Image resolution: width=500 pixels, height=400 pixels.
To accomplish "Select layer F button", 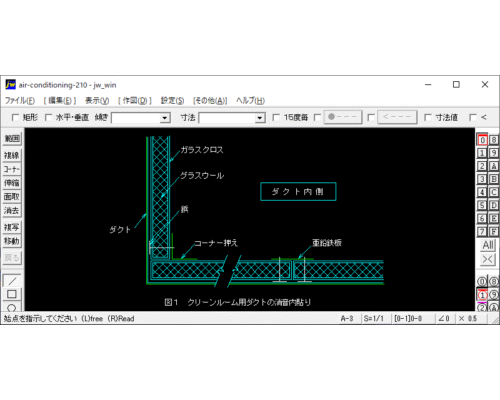I will click(x=494, y=231).
